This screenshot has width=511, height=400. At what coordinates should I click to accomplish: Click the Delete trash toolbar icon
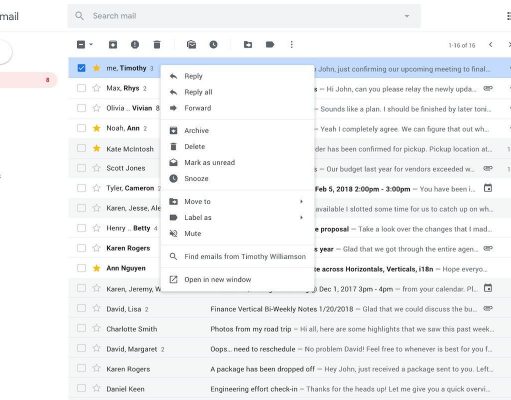tap(157, 44)
